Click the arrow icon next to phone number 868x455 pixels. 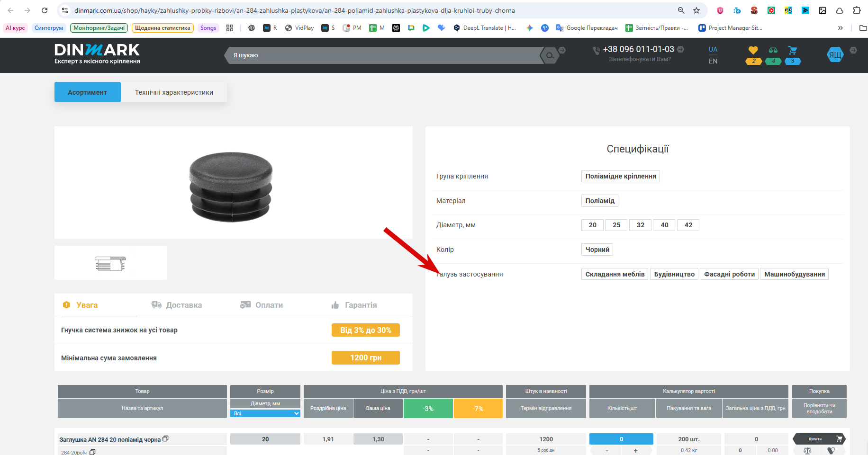click(x=680, y=49)
